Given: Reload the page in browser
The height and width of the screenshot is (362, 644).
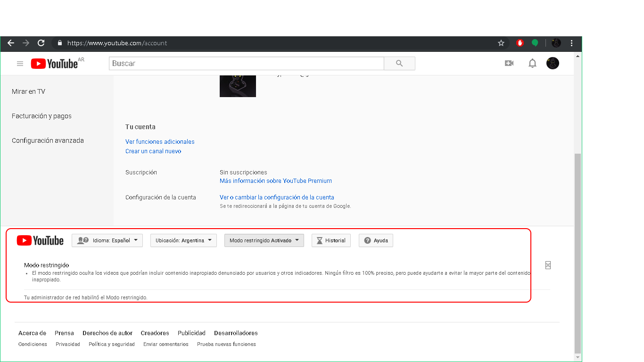Looking at the screenshot, I should (41, 43).
